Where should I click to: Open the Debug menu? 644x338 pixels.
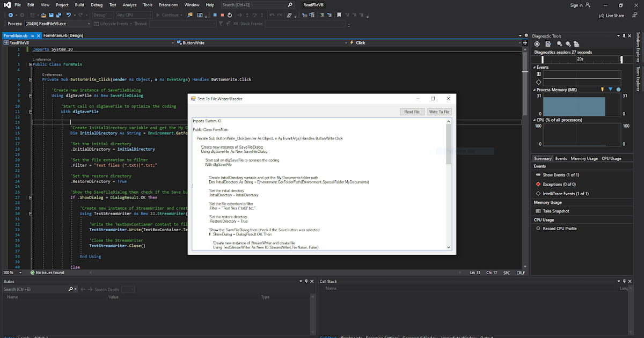(96, 5)
